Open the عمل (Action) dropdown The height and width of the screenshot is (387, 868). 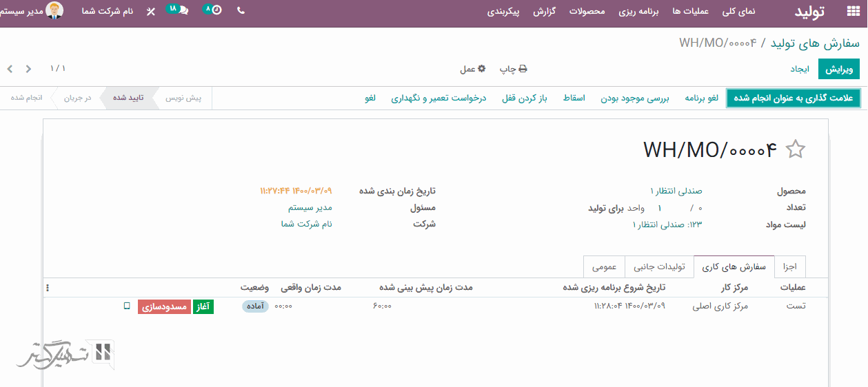(x=473, y=69)
